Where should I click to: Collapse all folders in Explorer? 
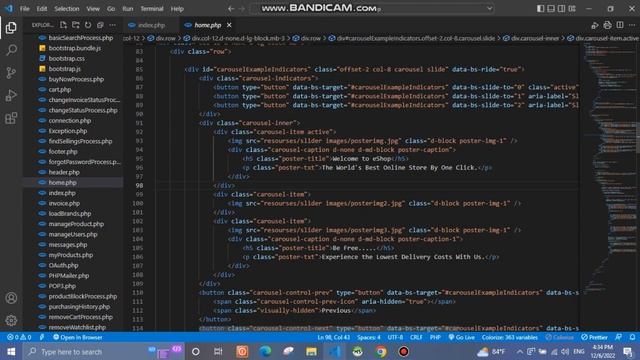(x=100, y=25)
